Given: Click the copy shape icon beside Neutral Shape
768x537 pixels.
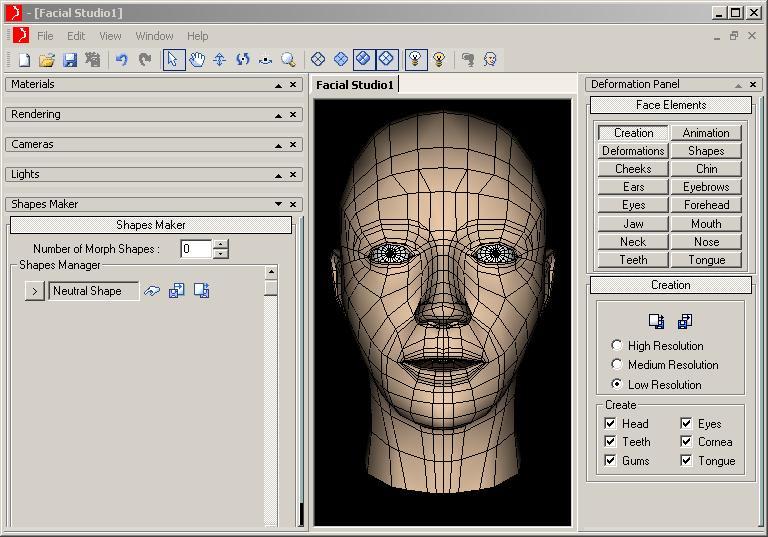Looking at the screenshot, I should [x=177, y=291].
